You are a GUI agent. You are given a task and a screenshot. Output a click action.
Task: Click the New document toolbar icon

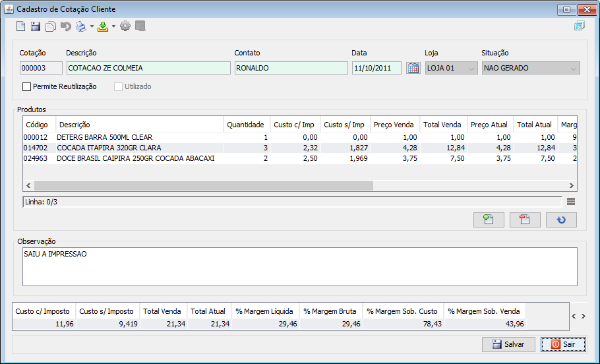point(20,26)
